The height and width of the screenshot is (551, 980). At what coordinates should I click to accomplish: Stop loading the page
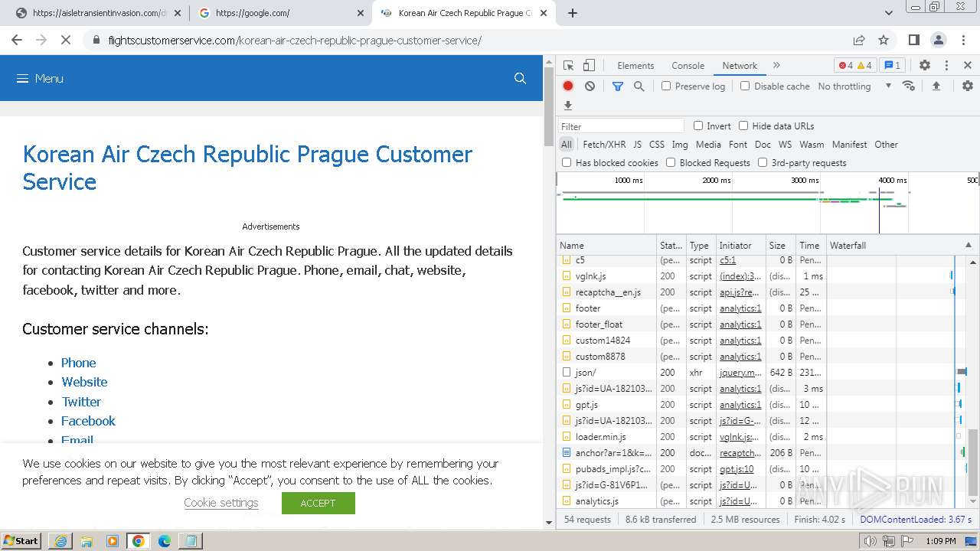66,40
